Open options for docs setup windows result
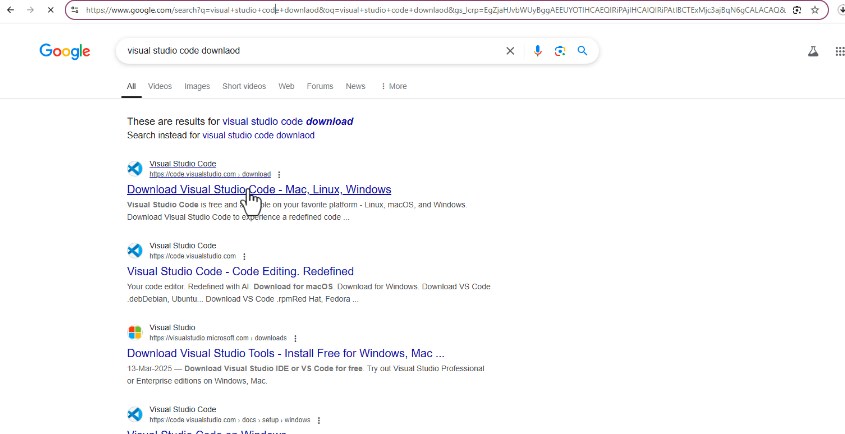 click(318, 420)
